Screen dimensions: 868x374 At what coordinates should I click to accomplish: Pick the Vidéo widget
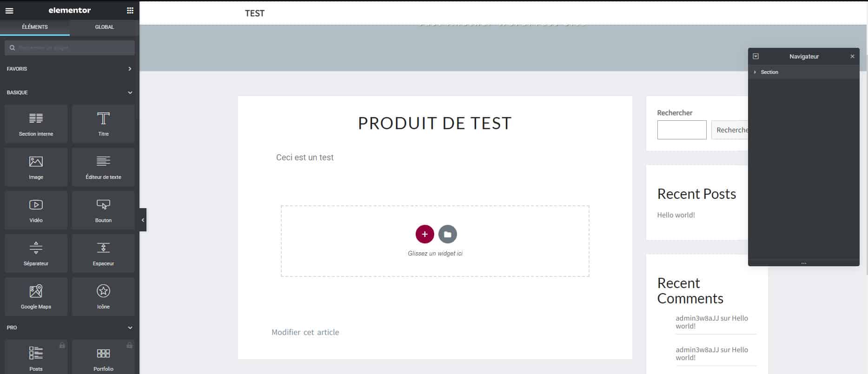pos(36,210)
